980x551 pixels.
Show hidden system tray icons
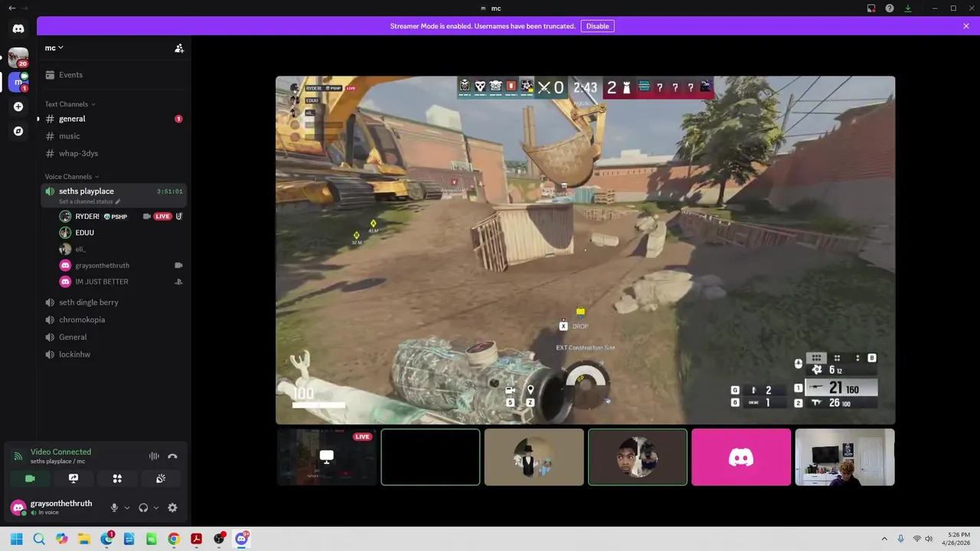point(884,539)
